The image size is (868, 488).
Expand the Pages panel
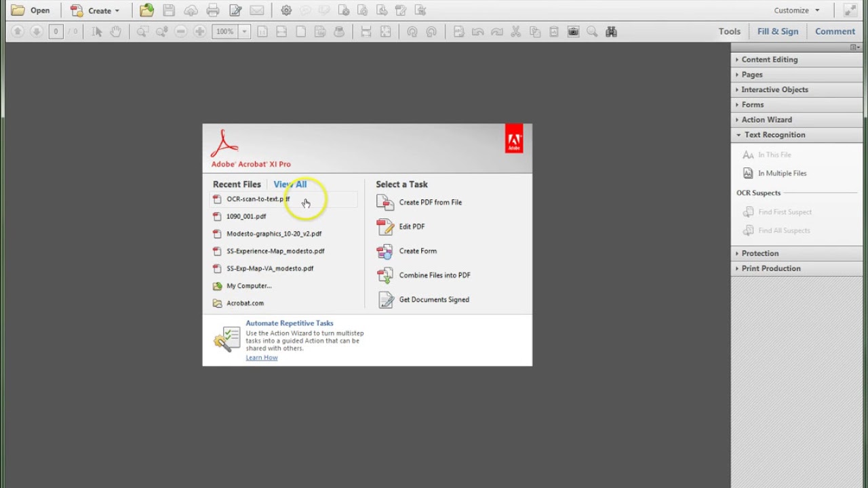[796, 75]
